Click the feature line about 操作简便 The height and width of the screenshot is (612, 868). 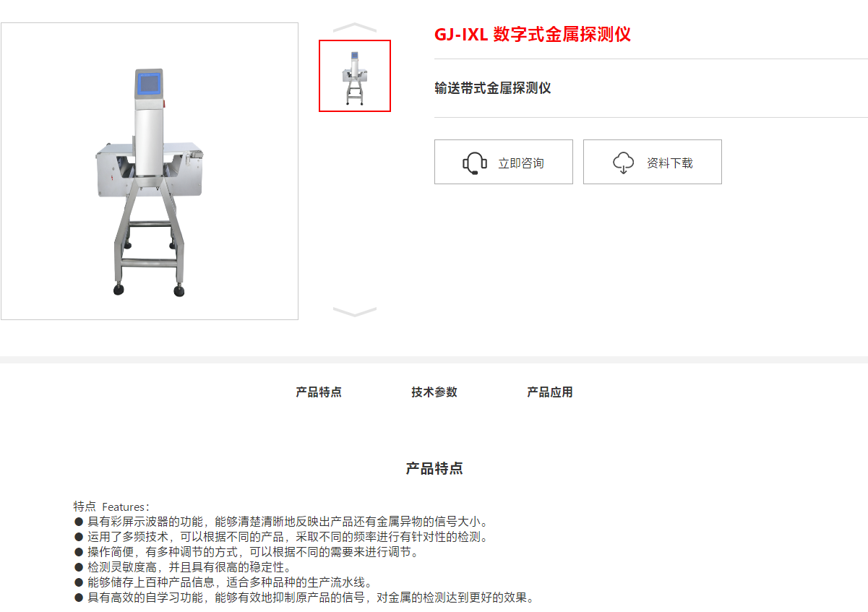point(246,552)
